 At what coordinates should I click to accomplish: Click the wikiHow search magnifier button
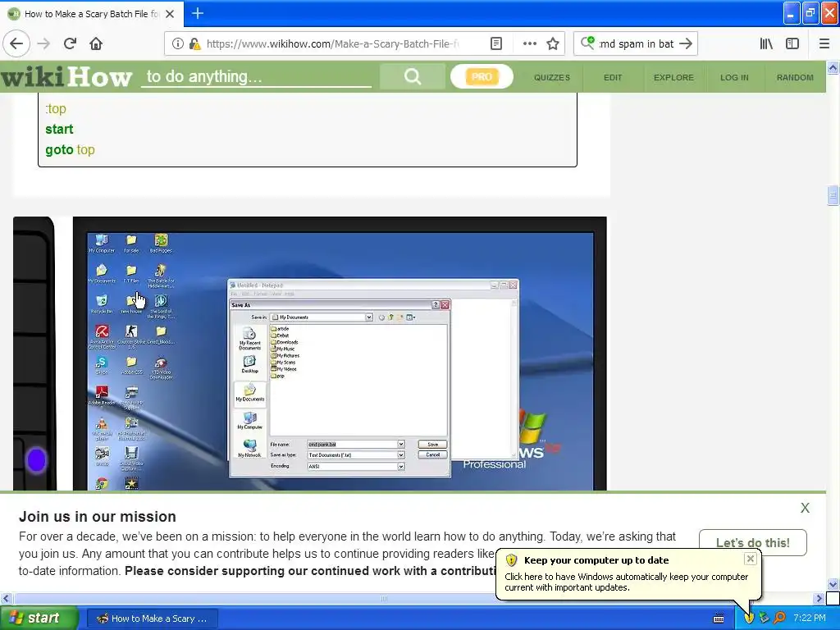coord(413,76)
